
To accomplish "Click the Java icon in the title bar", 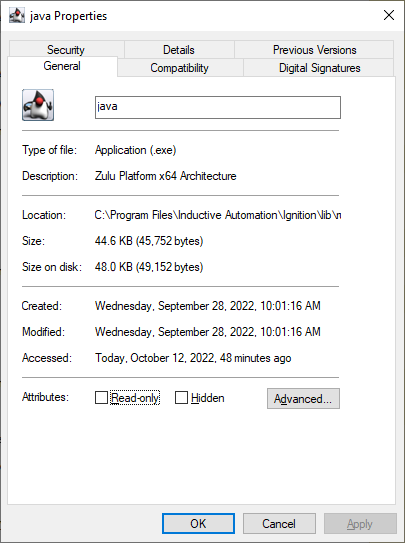I will (17, 15).
